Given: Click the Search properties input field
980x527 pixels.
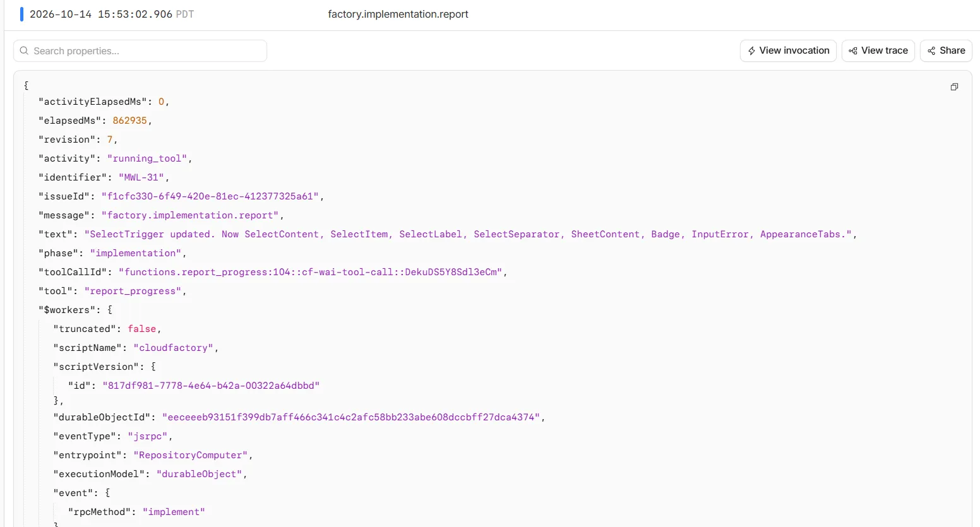Looking at the screenshot, I should click(140, 51).
